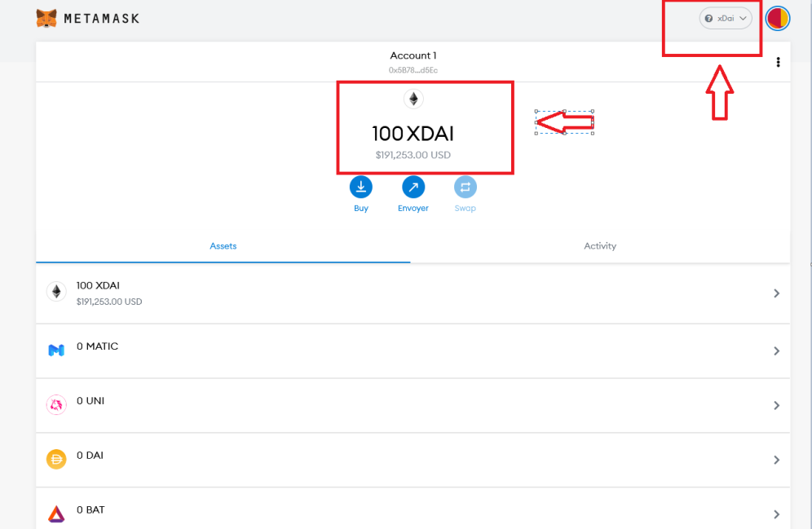Expand the BAT row chevron
The width and height of the screenshot is (812, 529).
[776, 514]
